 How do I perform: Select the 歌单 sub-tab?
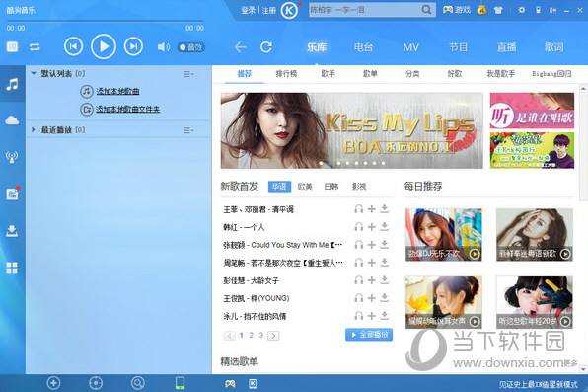click(x=370, y=74)
